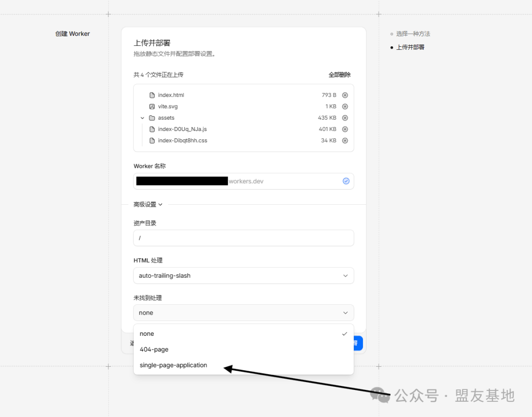Remove the assets folder from upload
The height and width of the screenshot is (417, 532).
coord(345,118)
